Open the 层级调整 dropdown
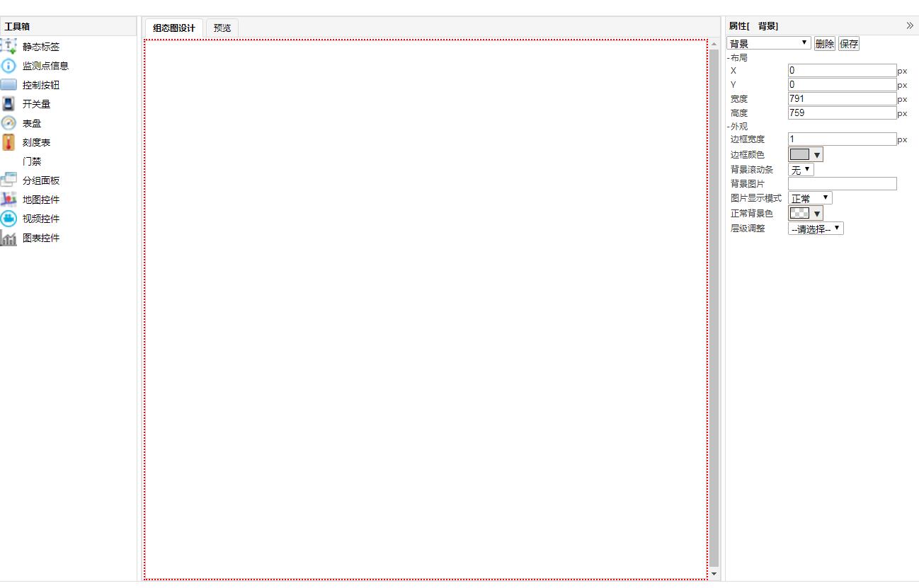The height and width of the screenshot is (588, 919). [x=816, y=229]
